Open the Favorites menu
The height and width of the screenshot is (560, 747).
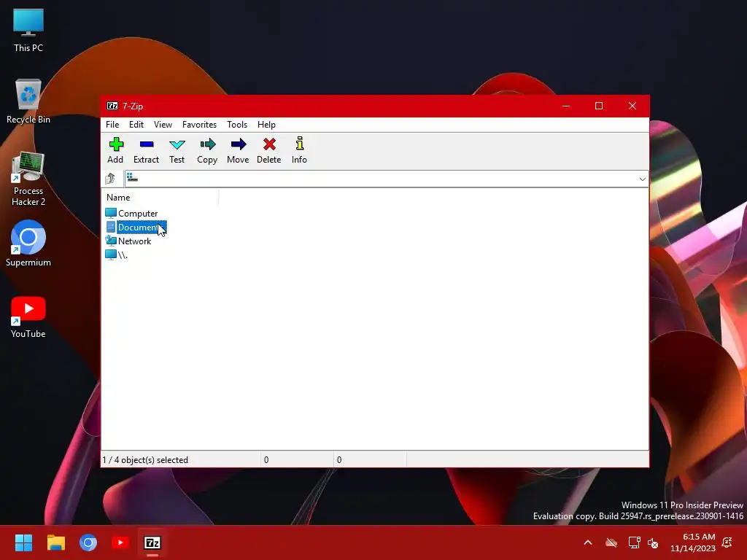pyautogui.click(x=199, y=125)
